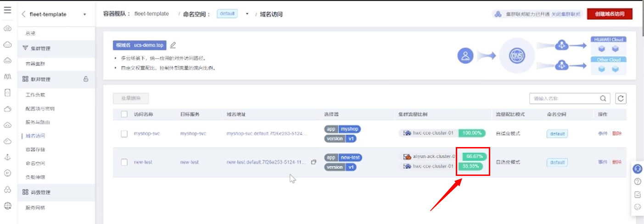Image resolution: width=644 pixels, height=224 pixels.
Task: Toggle the select-all checkbox in table header
Action: click(x=124, y=114)
